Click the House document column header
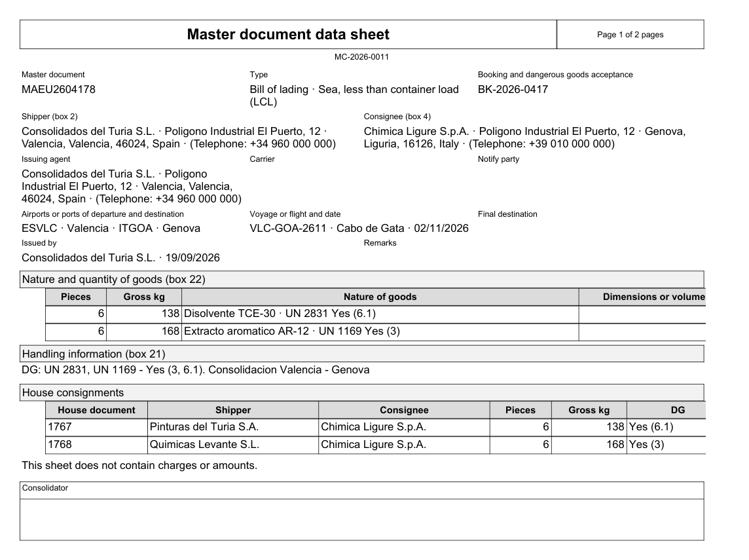The image size is (749, 560). pos(96,410)
